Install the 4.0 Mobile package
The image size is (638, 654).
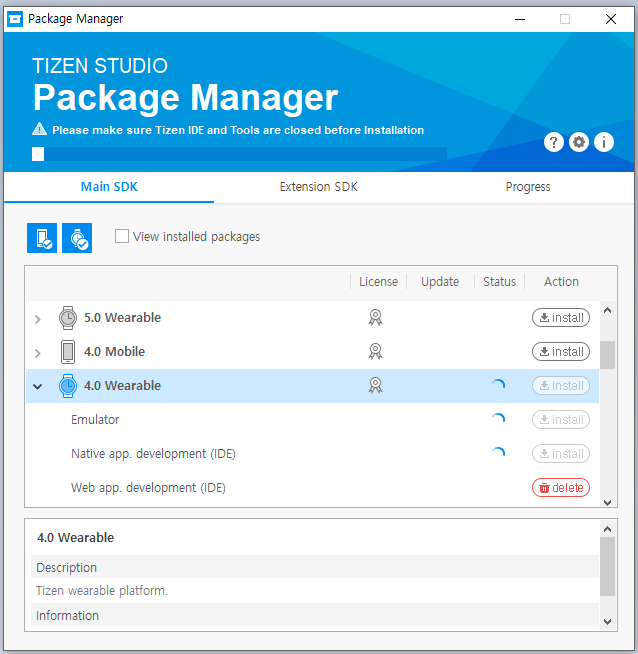click(x=561, y=352)
